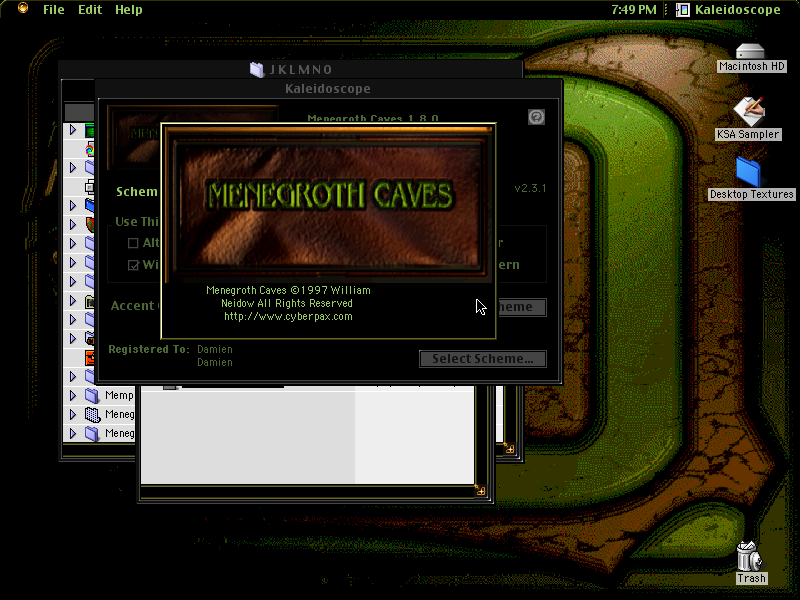The height and width of the screenshot is (600, 800).
Task: Select the orange icon in the JKLMNO list
Action: click(x=90, y=357)
